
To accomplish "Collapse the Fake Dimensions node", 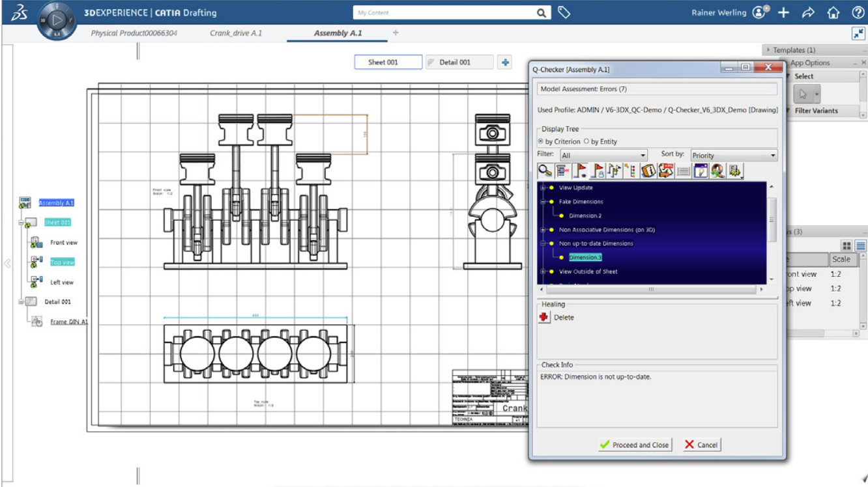I will tap(543, 202).
